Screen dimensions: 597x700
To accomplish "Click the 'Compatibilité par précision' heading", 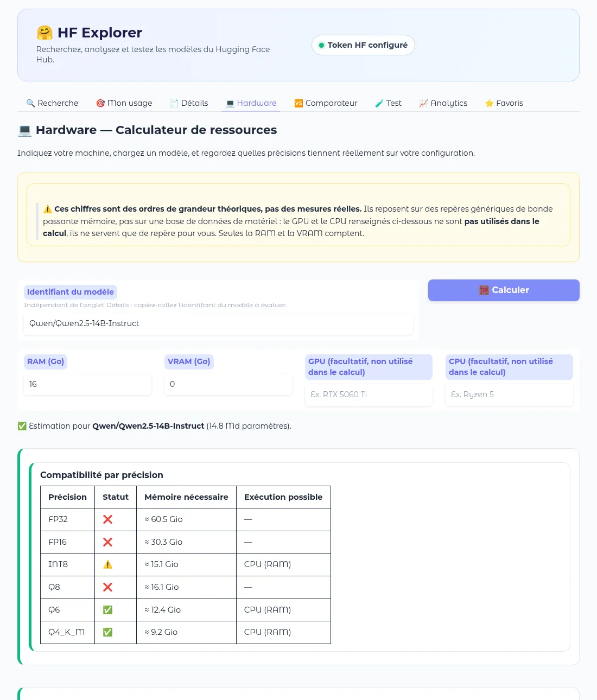I will point(101,475).
